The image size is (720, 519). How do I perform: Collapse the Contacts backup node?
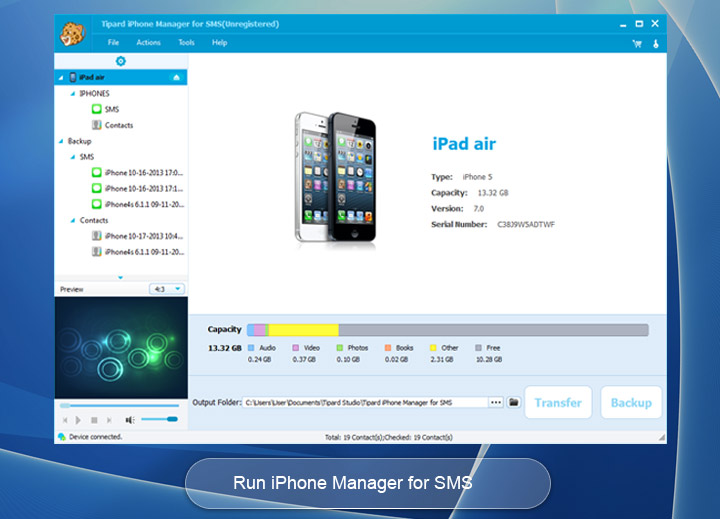click(73, 220)
